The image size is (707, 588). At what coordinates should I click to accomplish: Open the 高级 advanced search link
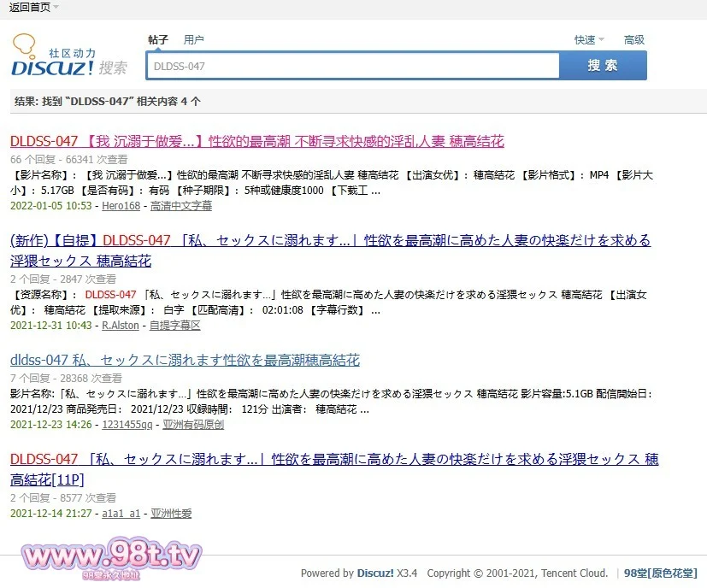click(634, 40)
